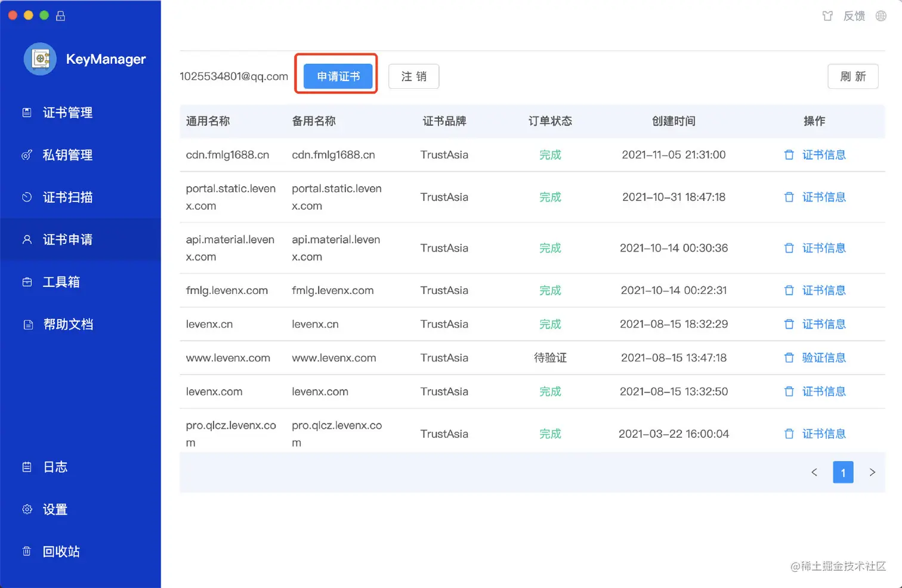Viewport: 902px width, 588px height.
Task: Open 证书信息 for fmlg.levenx.com
Action: pyautogui.click(x=824, y=290)
